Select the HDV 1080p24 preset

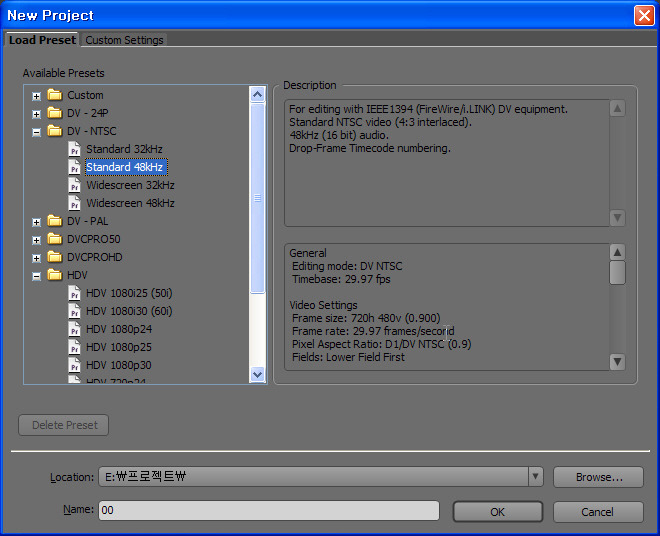coord(119,329)
